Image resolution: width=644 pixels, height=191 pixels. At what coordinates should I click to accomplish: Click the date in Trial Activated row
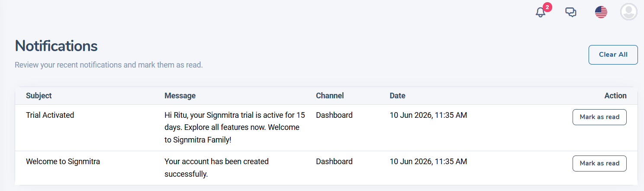coord(428,115)
